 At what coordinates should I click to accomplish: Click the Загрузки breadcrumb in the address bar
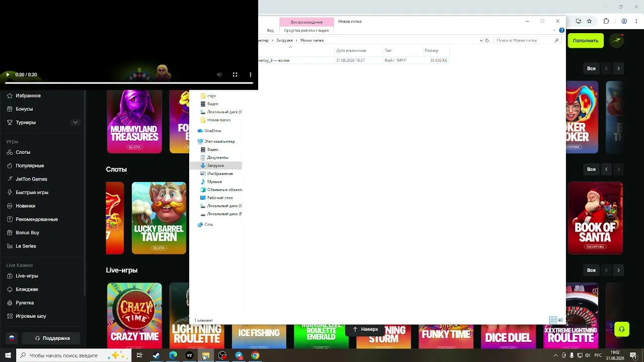pyautogui.click(x=284, y=40)
